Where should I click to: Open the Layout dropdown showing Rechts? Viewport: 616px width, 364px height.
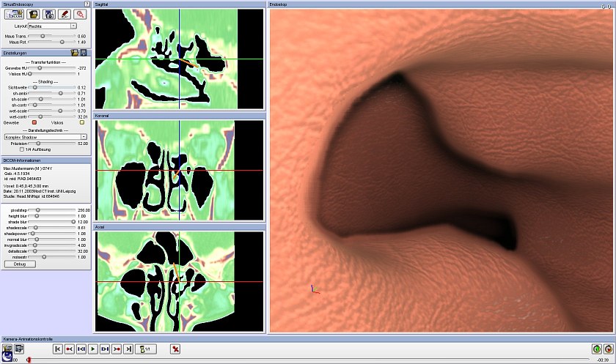click(52, 26)
